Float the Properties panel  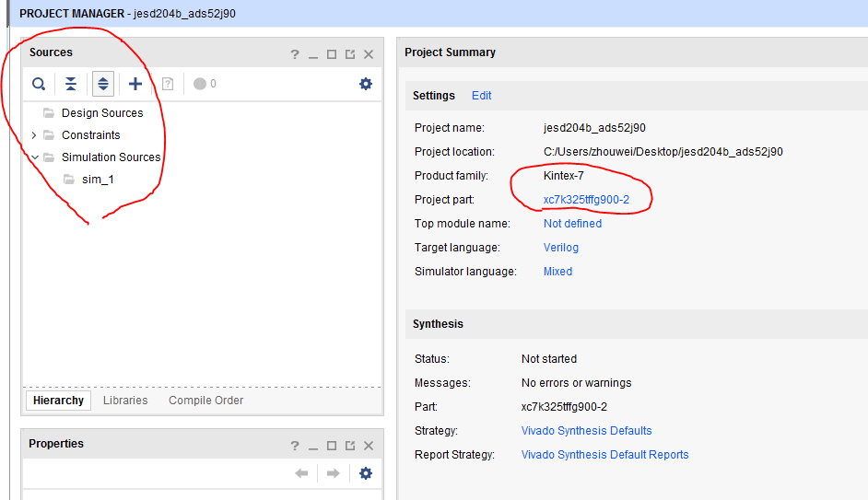350,446
